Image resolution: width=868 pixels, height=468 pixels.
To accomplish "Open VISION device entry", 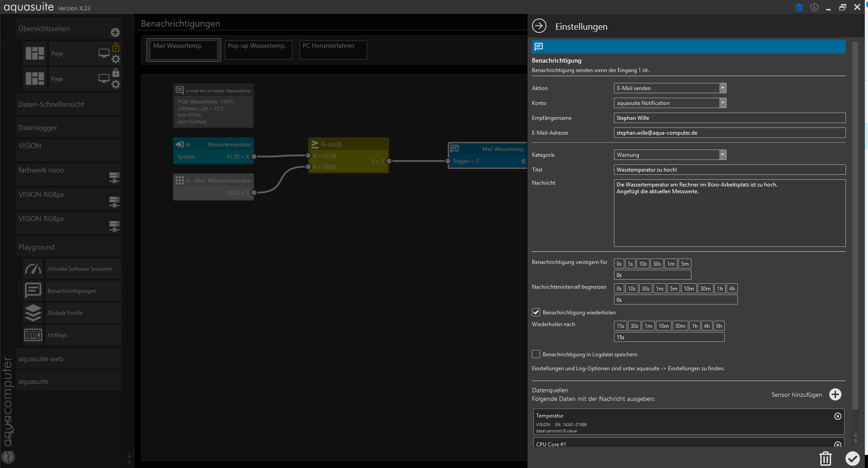I will (x=69, y=150).
